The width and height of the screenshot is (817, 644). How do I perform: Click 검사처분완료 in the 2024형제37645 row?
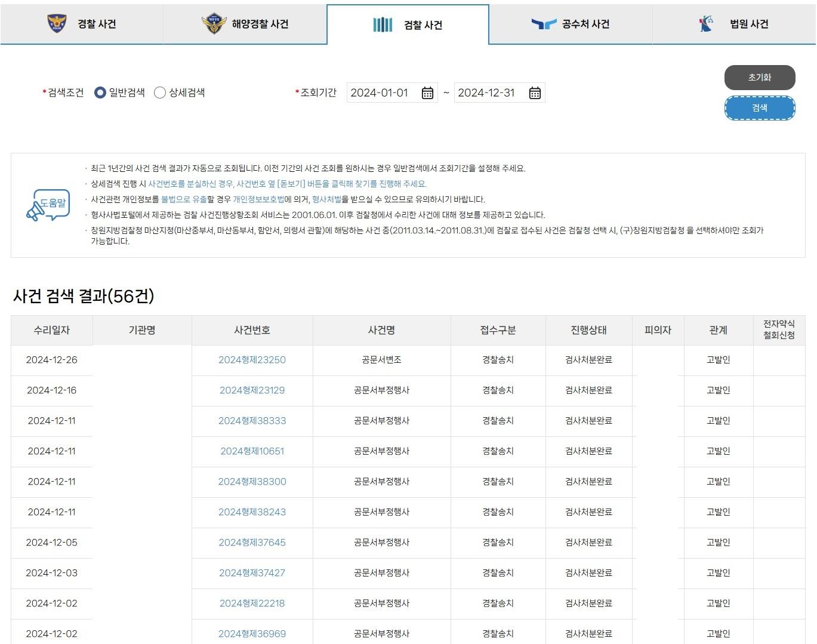click(588, 543)
